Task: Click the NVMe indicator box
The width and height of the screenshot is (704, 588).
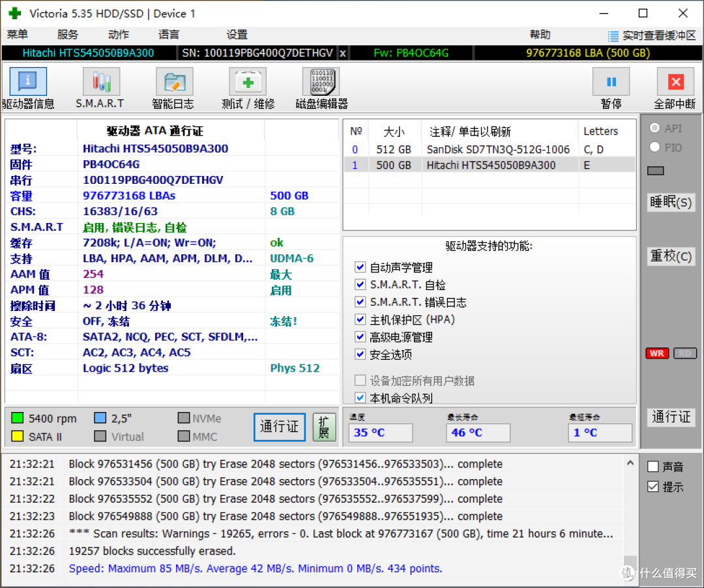Action: pyautogui.click(x=184, y=418)
